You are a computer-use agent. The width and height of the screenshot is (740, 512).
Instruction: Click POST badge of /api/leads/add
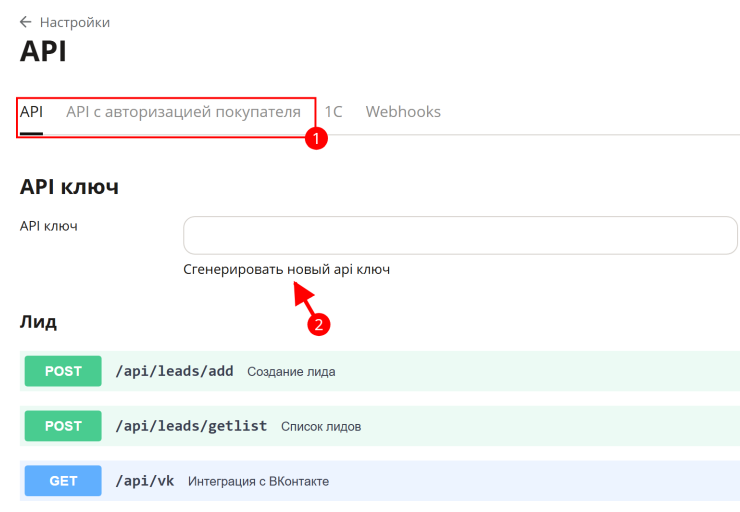(63, 371)
